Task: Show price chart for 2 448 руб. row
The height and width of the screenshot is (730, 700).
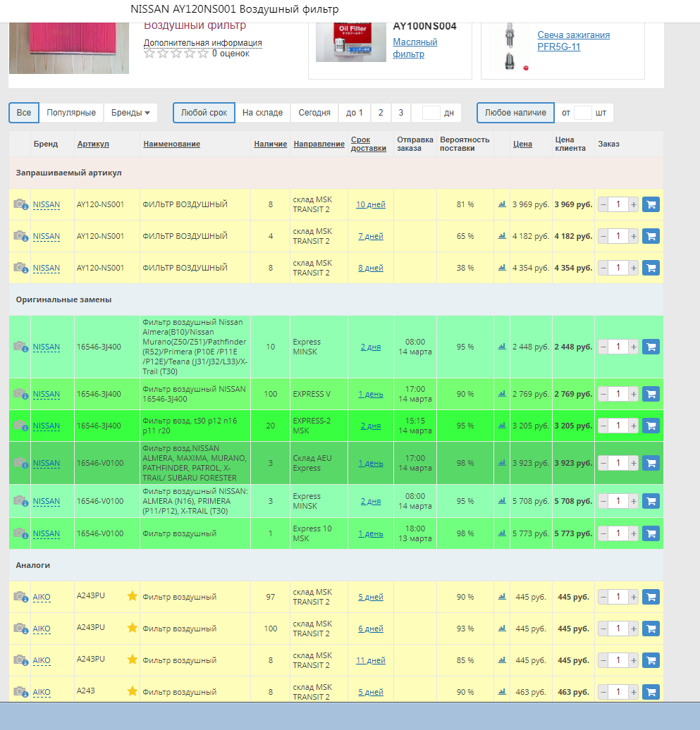Action: pos(502,347)
